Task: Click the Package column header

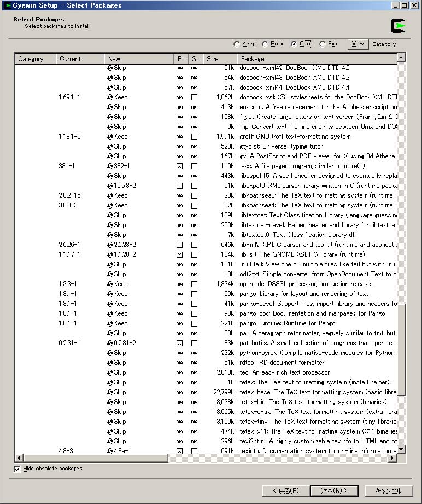Action: (317, 59)
